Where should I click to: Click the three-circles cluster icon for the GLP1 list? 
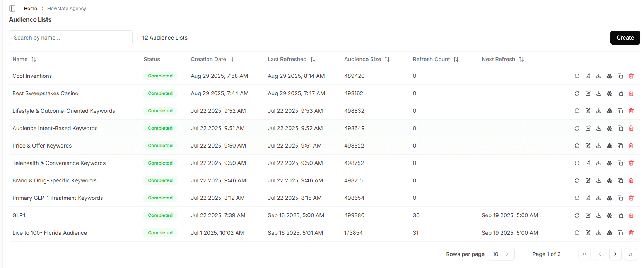pos(610,215)
